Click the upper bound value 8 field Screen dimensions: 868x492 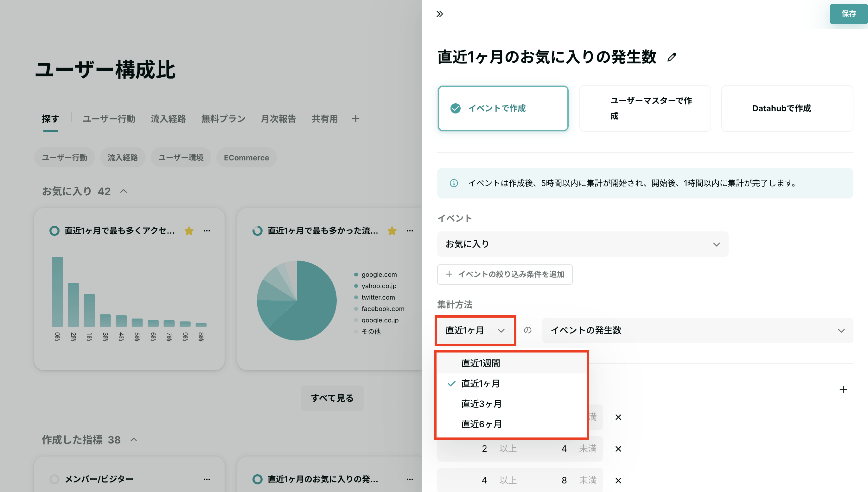coord(564,481)
